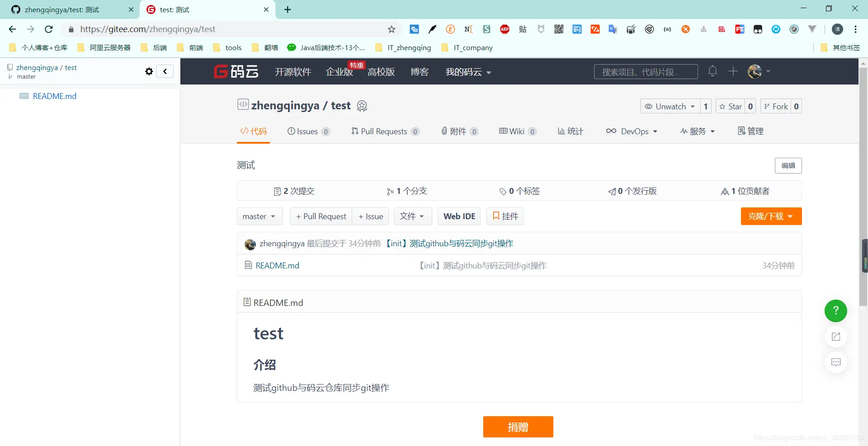Screen dimensions: 868x446
Task: Click the sidebar settings gear icon
Action: pyautogui.click(x=149, y=71)
